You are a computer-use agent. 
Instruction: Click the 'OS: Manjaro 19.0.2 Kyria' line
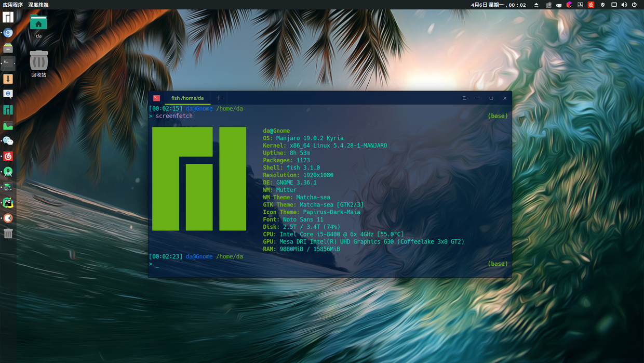point(303,138)
